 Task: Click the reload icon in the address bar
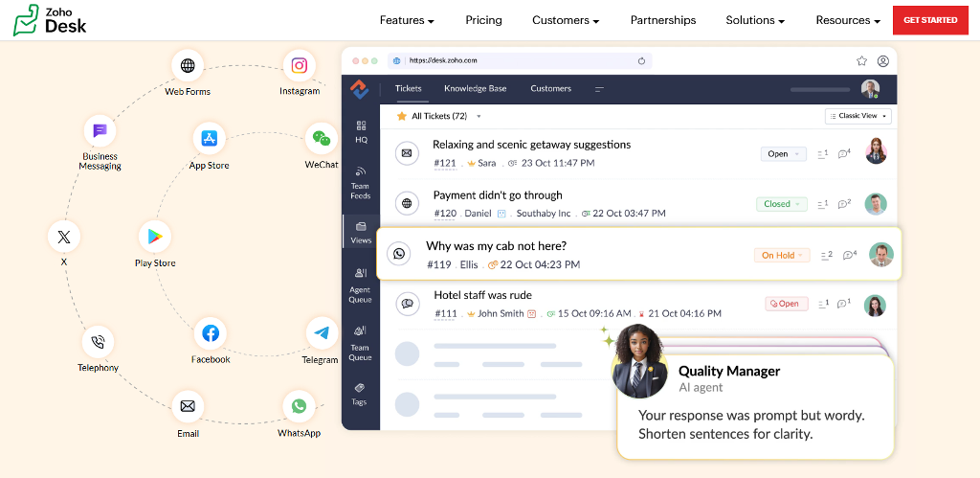[x=641, y=60]
